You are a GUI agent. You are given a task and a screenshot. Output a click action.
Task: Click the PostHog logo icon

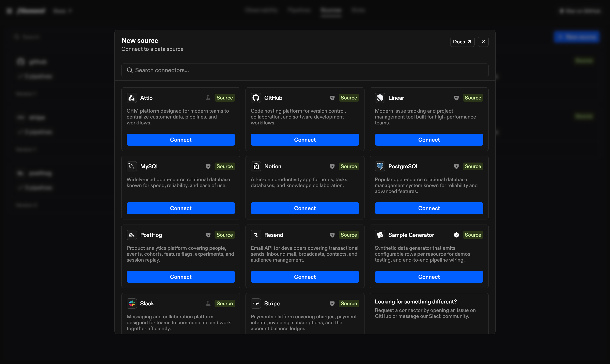(x=132, y=235)
